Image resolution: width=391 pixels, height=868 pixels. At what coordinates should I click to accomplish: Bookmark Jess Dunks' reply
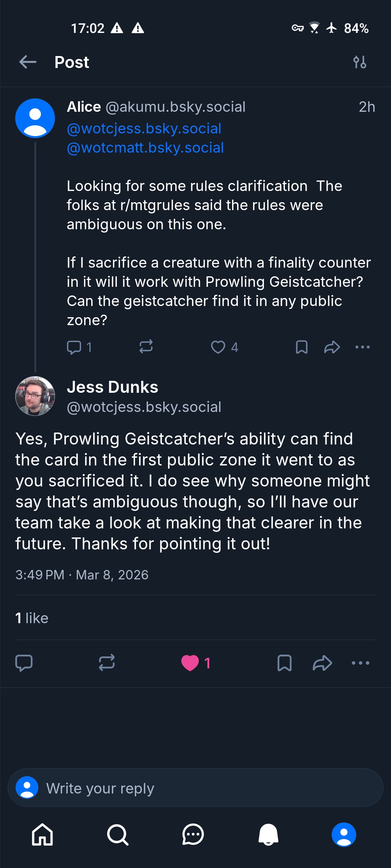click(284, 663)
